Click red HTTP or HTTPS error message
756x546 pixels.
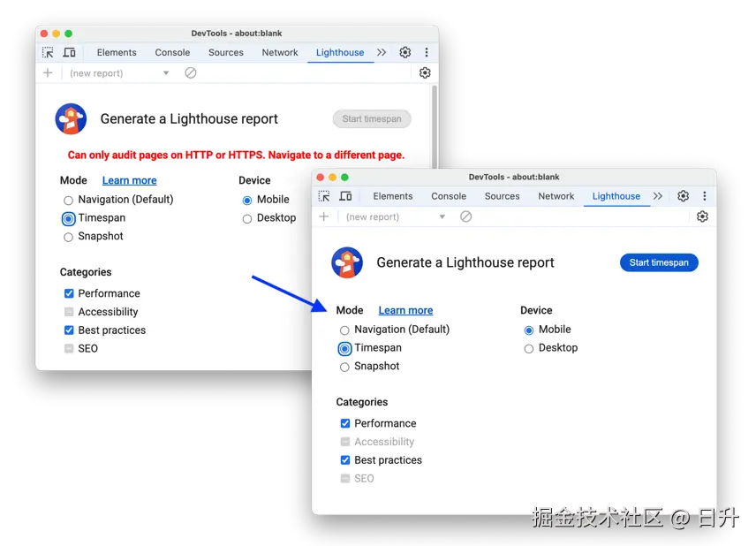tap(236, 155)
